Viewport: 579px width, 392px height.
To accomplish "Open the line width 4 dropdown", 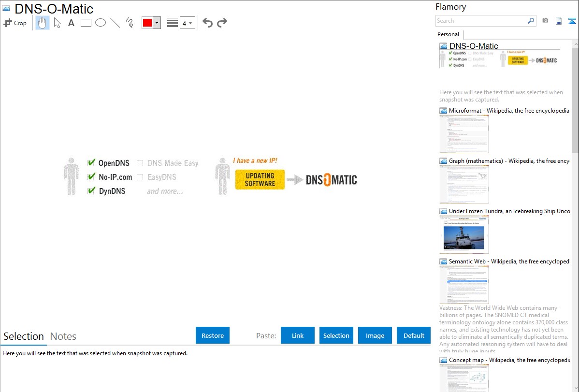I will [188, 23].
